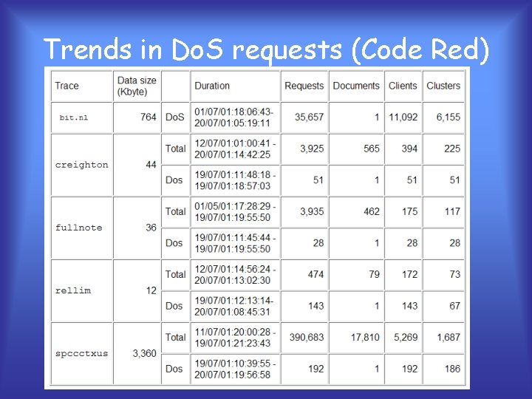The height and width of the screenshot is (399, 532).
Task: Select the duration starting '12/07/01:14:56:24'
Action: click(235, 275)
